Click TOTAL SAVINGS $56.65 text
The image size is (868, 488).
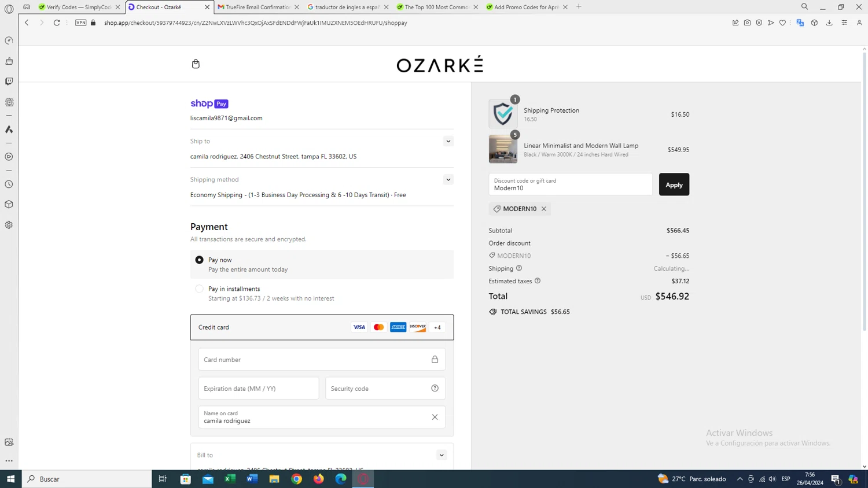[535, 312]
